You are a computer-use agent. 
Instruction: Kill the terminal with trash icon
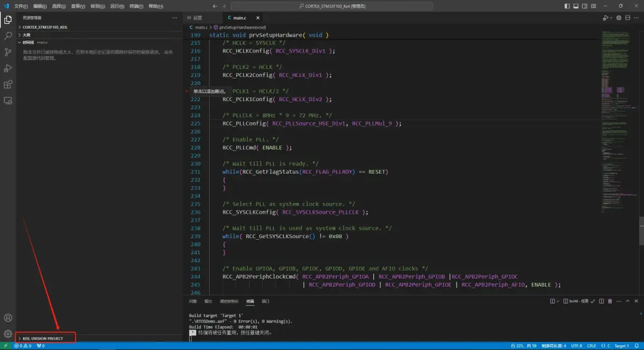pos(610,301)
